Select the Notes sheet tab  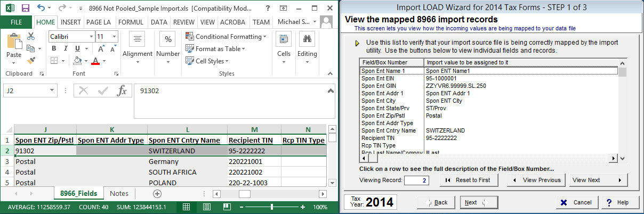pyautogui.click(x=119, y=194)
